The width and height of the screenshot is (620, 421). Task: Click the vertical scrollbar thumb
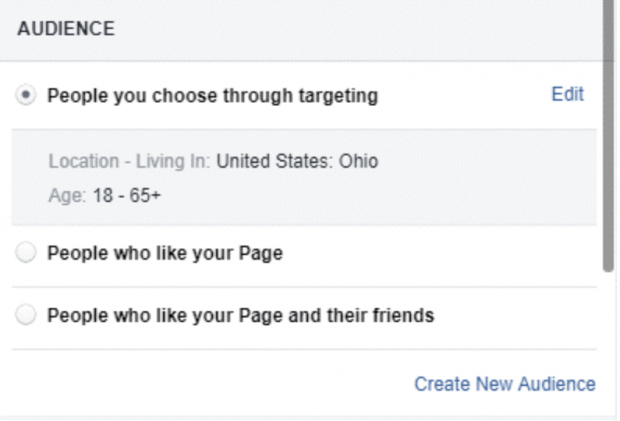(609, 136)
